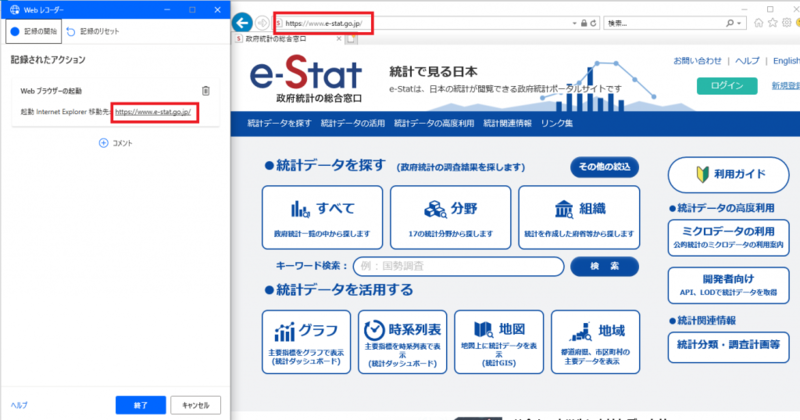Click the e-Stat logo
This screenshot has width=800, height=420.
tap(306, 80)
